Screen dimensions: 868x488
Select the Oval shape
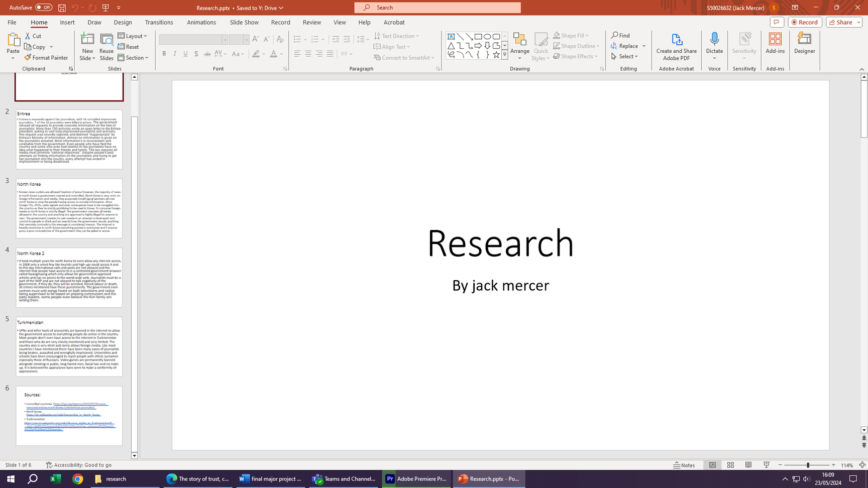pyautogui.click(x=487, y=37)
